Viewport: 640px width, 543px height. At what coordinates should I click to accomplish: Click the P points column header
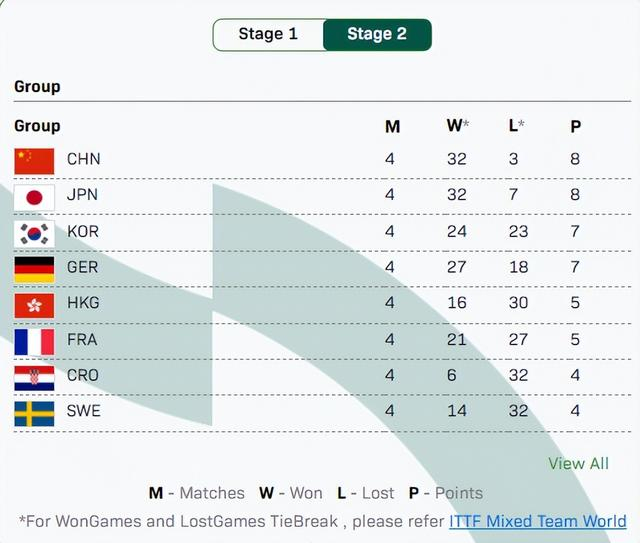coord(575,126)
